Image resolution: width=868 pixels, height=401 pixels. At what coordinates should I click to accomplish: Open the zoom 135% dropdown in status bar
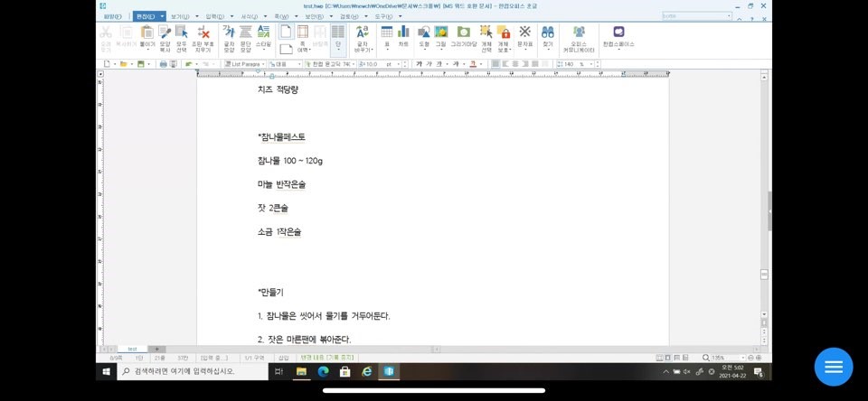[743, 358]
